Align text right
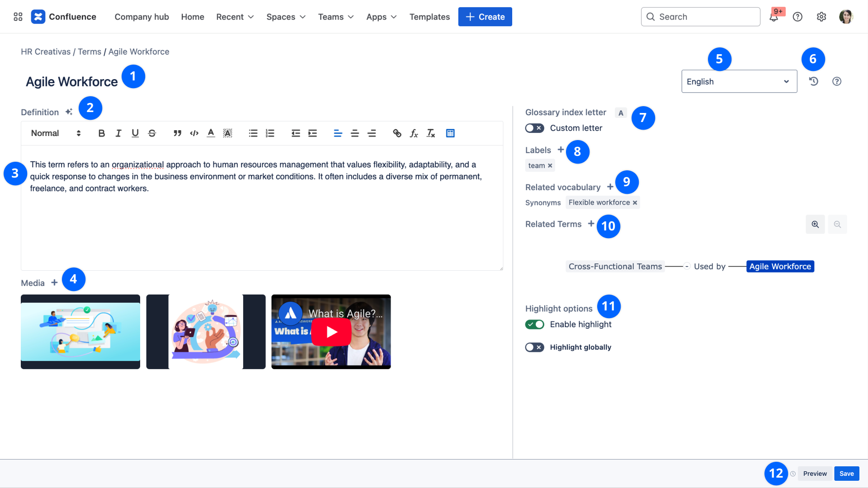The image size is (868, 488). 372,133
